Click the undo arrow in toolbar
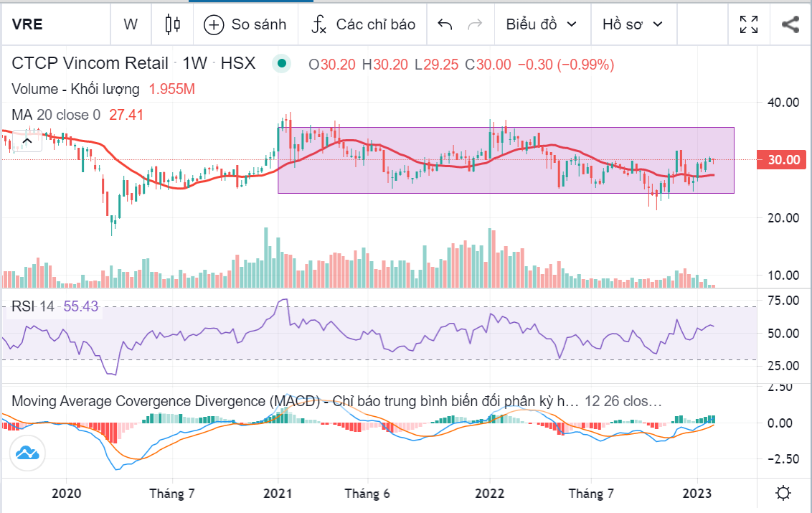Image resolution: width=812 pixels, height=513 pixels. [445, 24]
